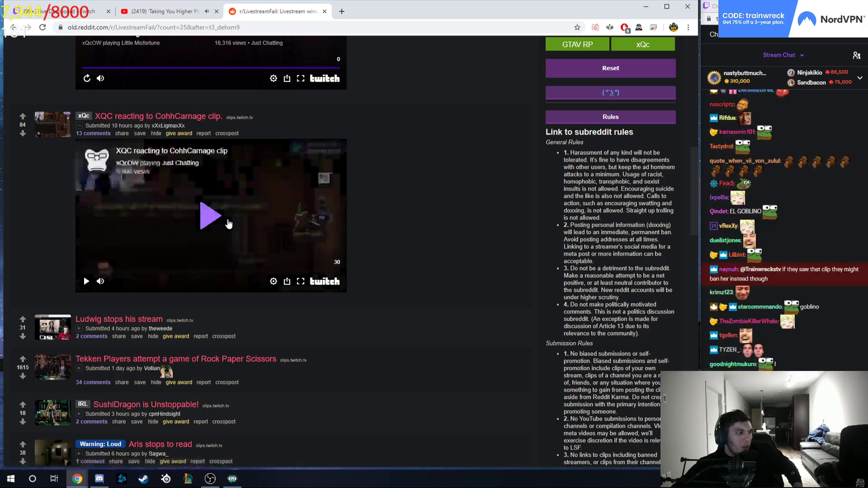Hit the large purple play button overlay
This screenshot has height=488, width=868.
coord(210,216)
